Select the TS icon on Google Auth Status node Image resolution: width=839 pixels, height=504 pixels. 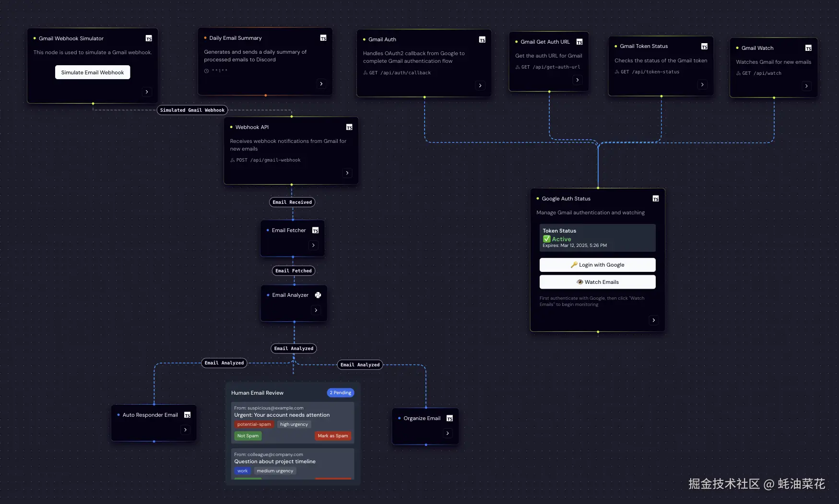(655, 198)
